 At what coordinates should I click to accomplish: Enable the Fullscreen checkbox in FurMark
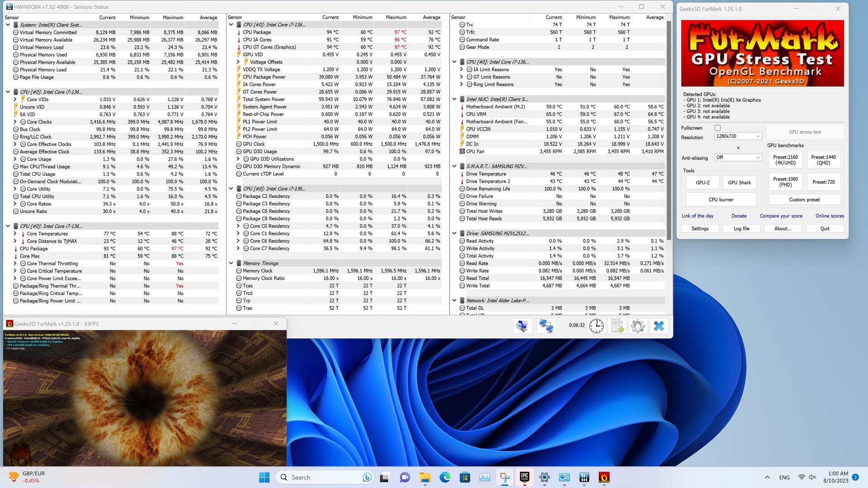click(717, 128)
